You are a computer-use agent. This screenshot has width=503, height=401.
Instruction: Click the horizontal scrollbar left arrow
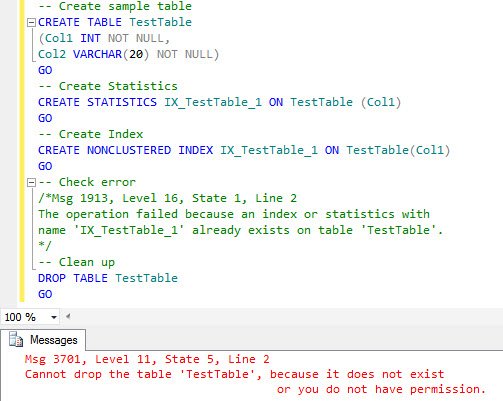68,316
